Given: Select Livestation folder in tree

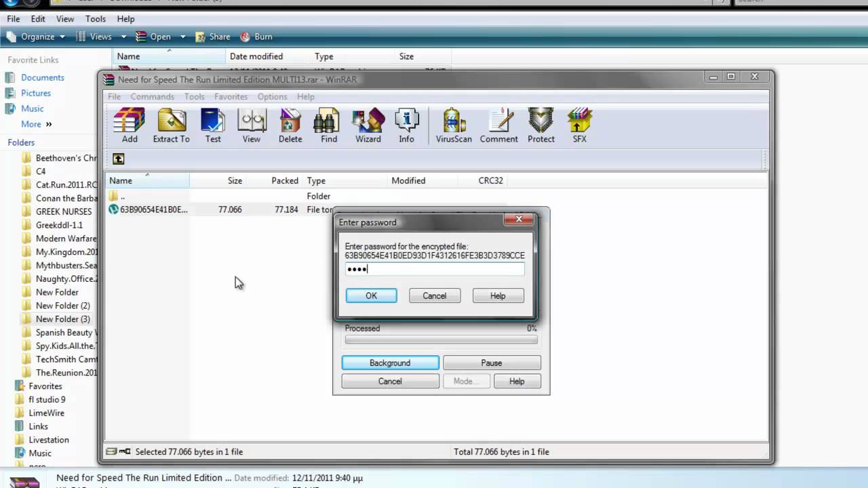Looking at the screenshot, I should coord(48,440).
